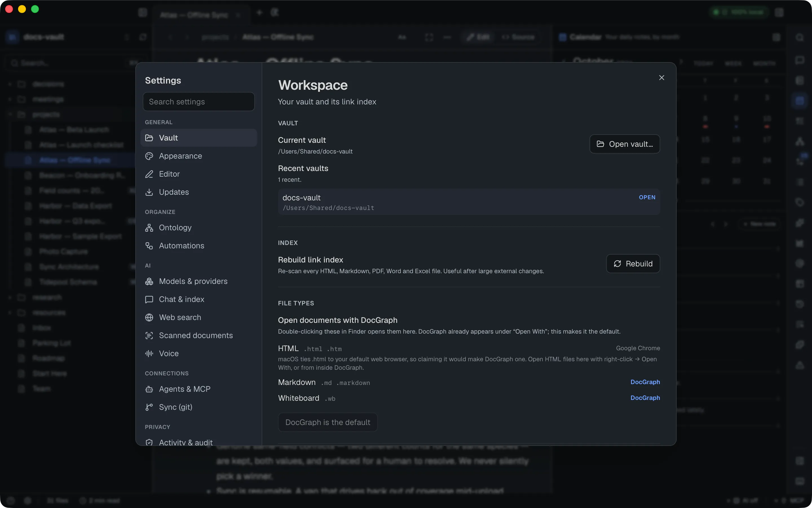The width and height of the screenshot is (812, 508).
Task: Open the recent docs-vault with OPEN link
Action: [x=647, y=198]
